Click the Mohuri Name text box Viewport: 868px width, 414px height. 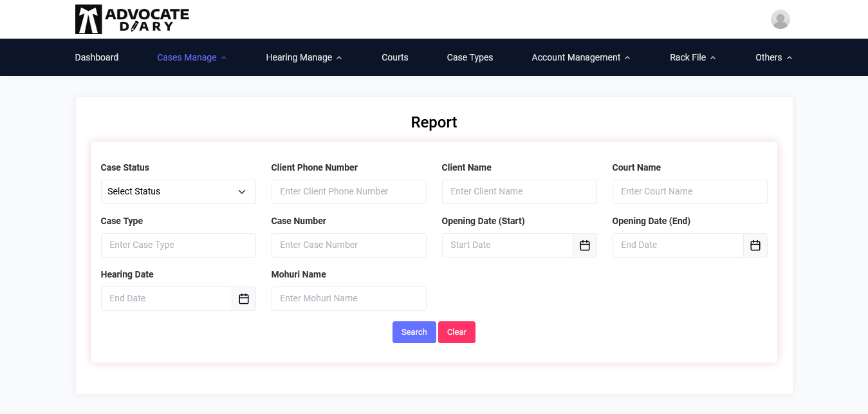tap(348, 299)
